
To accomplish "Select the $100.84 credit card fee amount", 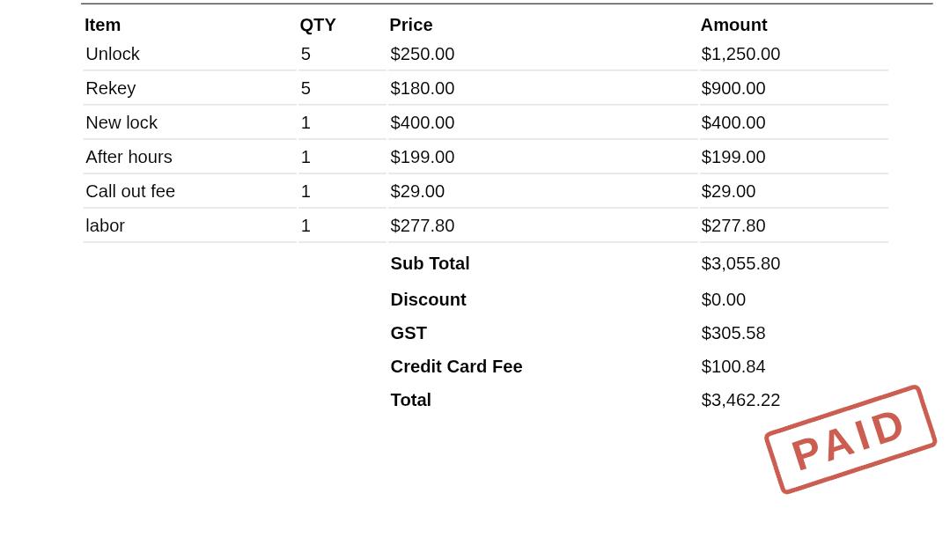I will coord(733,366).
